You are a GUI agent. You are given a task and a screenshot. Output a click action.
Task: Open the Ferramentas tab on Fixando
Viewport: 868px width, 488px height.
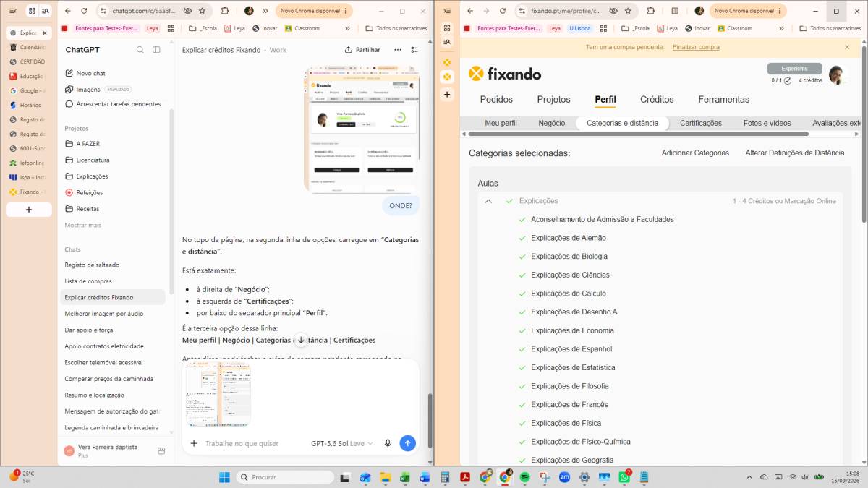(x=724, y=100)
